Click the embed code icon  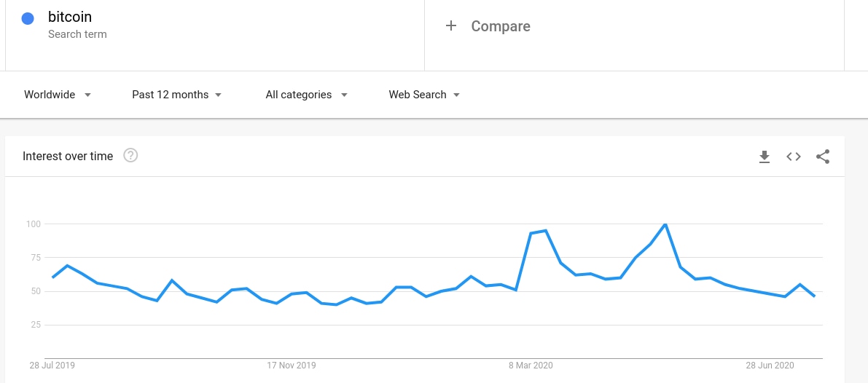794,157
